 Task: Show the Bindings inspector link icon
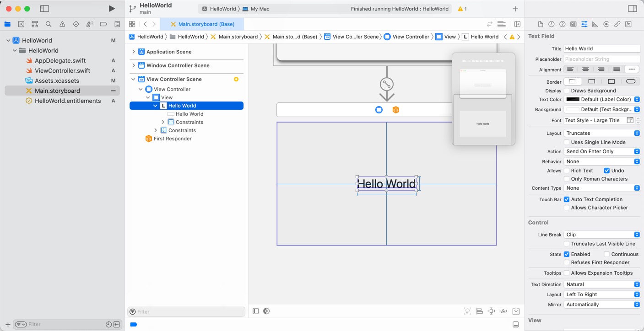pyautogui.click(x=617, y=24)
